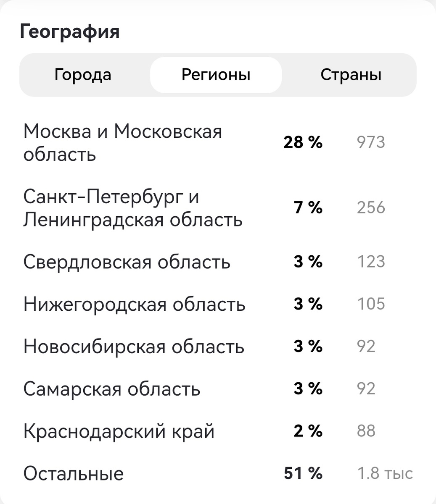Screen dimensions: 436x504
Task: Switch to the Города tab
Action: 82,74
